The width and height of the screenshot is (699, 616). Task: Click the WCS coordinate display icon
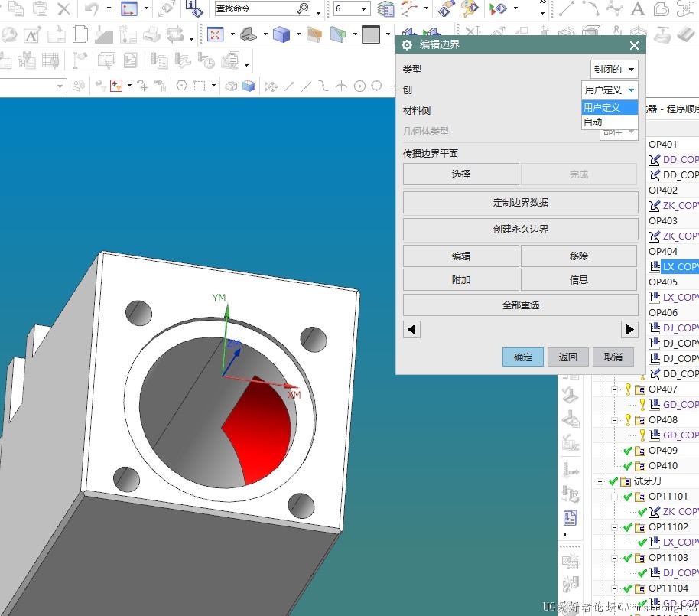click(x=129, y=8)
